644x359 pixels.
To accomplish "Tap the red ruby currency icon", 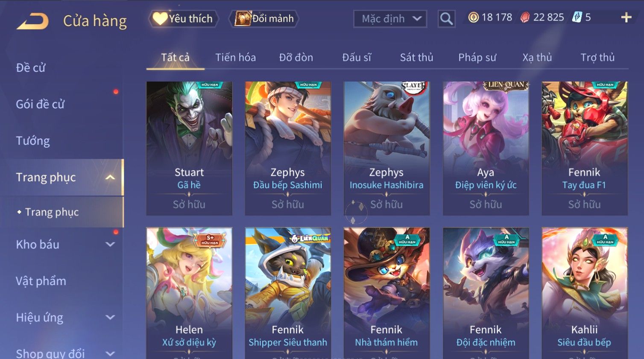I will (525, 18).
